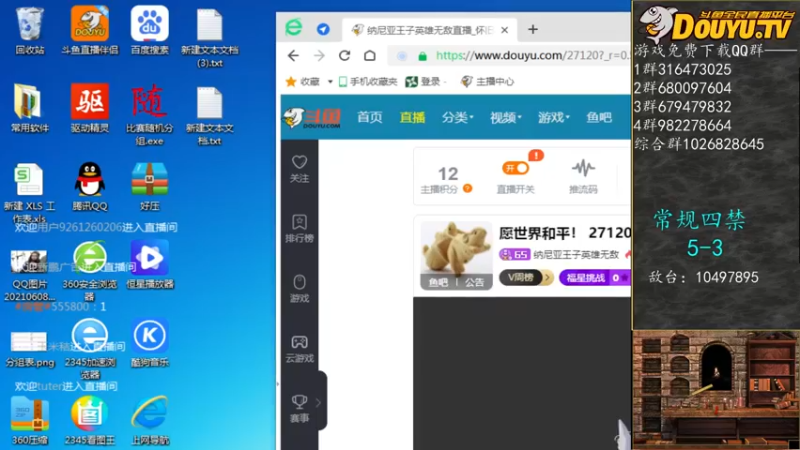Viewport: 800px width, 450px height.
Task: Open the 上网导航 Internet Explorer shortcut
Action: (149, 420)
